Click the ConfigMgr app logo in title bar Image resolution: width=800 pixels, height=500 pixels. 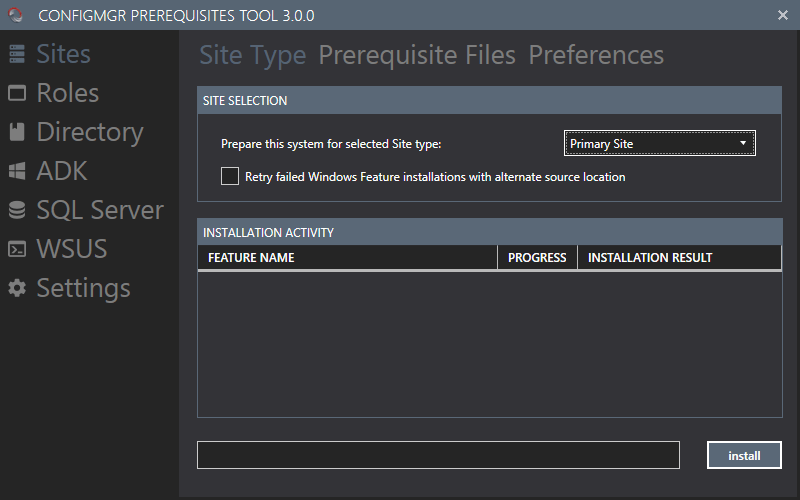[x=16, y=14]
